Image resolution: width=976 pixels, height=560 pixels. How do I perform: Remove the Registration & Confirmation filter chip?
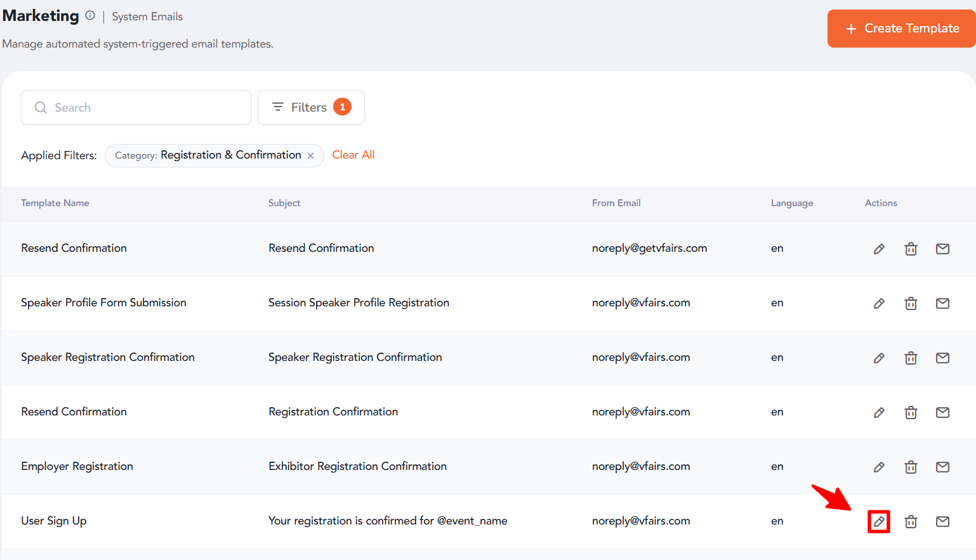(x=310, y=155)
